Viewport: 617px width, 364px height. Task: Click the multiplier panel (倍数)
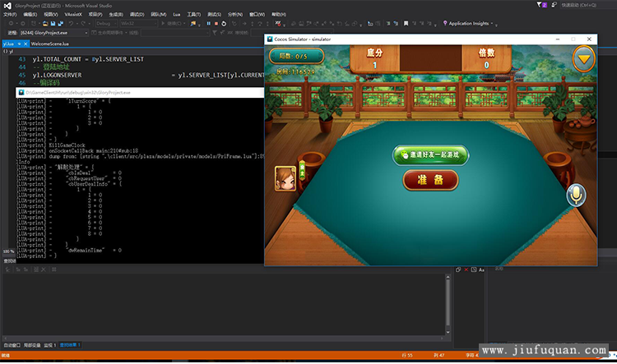pyautogui.click(x=486, y=58)
